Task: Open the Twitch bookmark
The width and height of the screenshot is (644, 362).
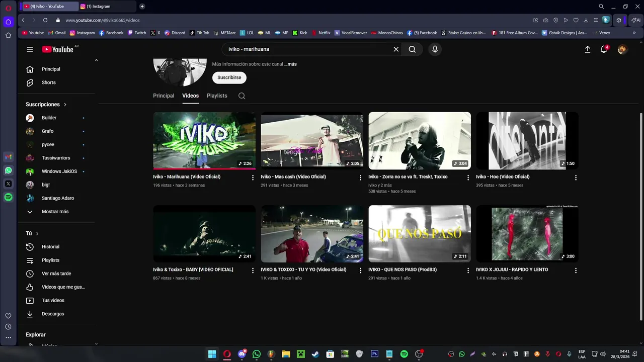Action: (137, 33)
